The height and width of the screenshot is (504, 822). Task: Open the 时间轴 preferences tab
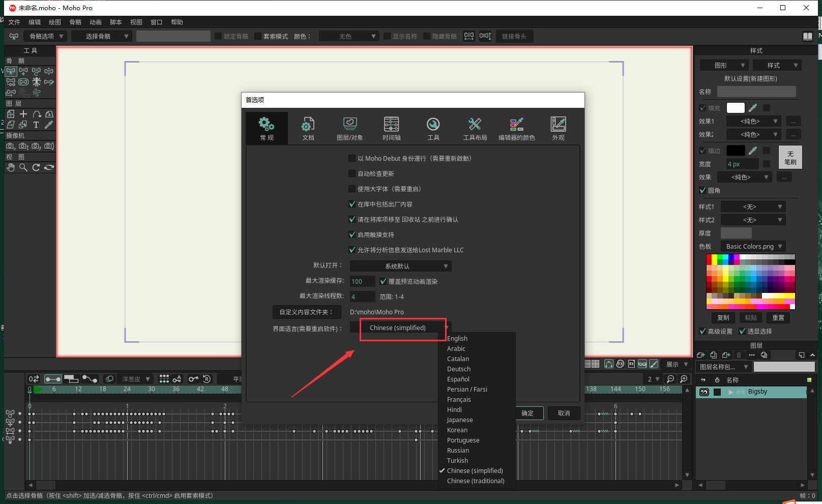(392, 128)
